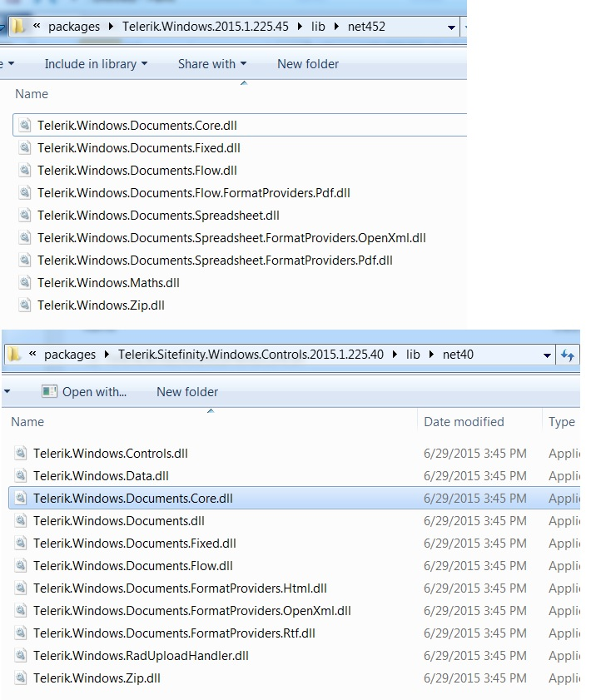Open the net40 address bar history dropdown
The height and width of the screenshot is (700, 596).
(547, 355)
